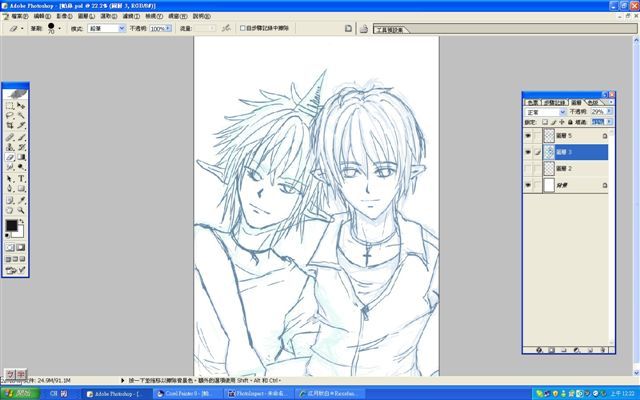The height and width of the screenshot is (400, 640).
Task: Swap foreground and background colors
Action: (21, 221)
